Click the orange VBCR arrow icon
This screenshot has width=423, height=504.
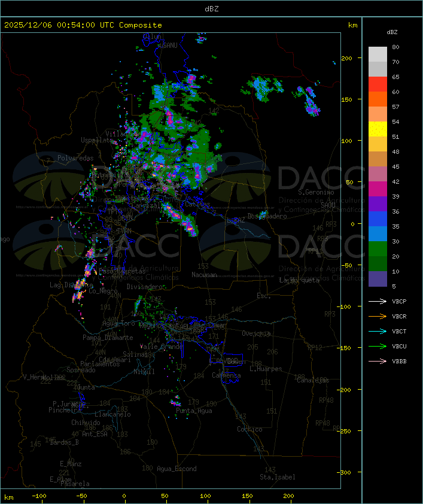[378, 316]
